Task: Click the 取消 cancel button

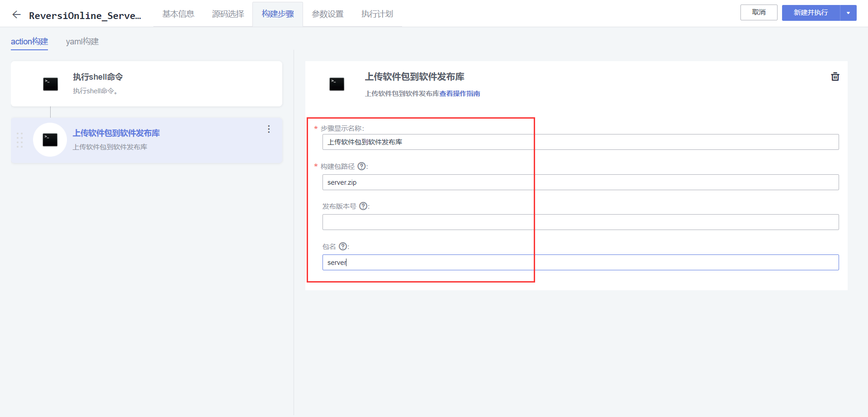Action: point(759,12)
